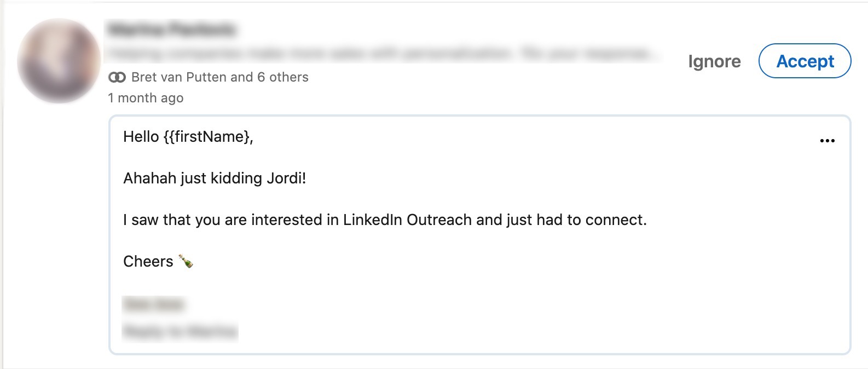Image resolution: width=868 pixels, height=369 pixels.
Task: Click the Hello {{firstName}}, greeting line
Action: coord(188,136)
